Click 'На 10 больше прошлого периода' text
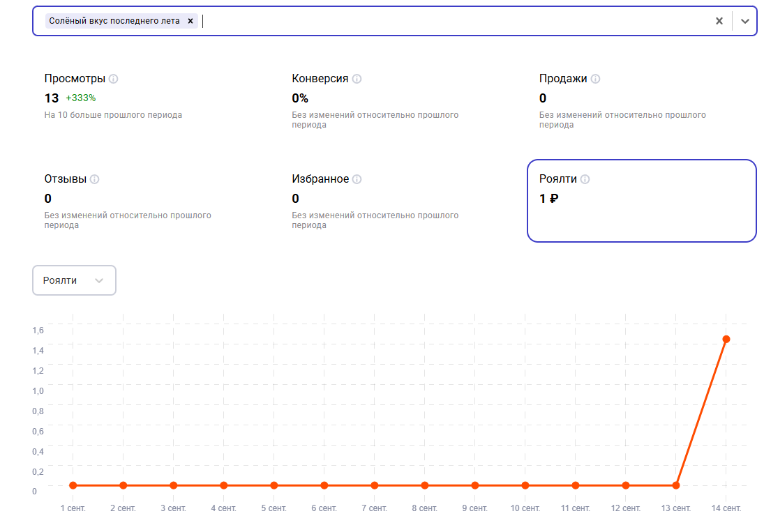Image resolution: width=764 pixels, height=532 pixels. pyautogui.click(x=113, y=115)
